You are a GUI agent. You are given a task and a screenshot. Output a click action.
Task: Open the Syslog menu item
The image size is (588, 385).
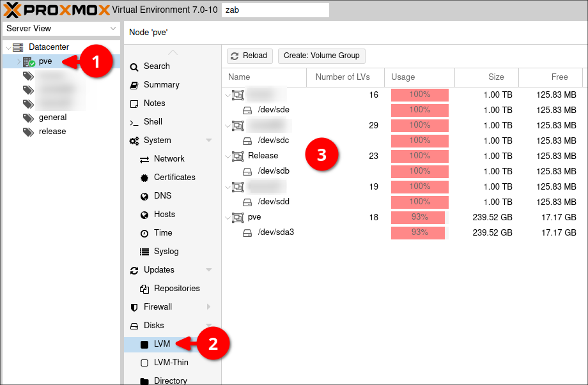173,252
